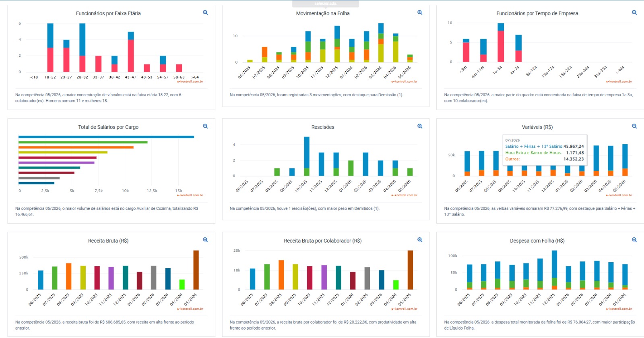Click the tooltip value '45.867,24' in the Variáveis chart
The height and width of the screenshot is (338, 644).
coord(574,147)
